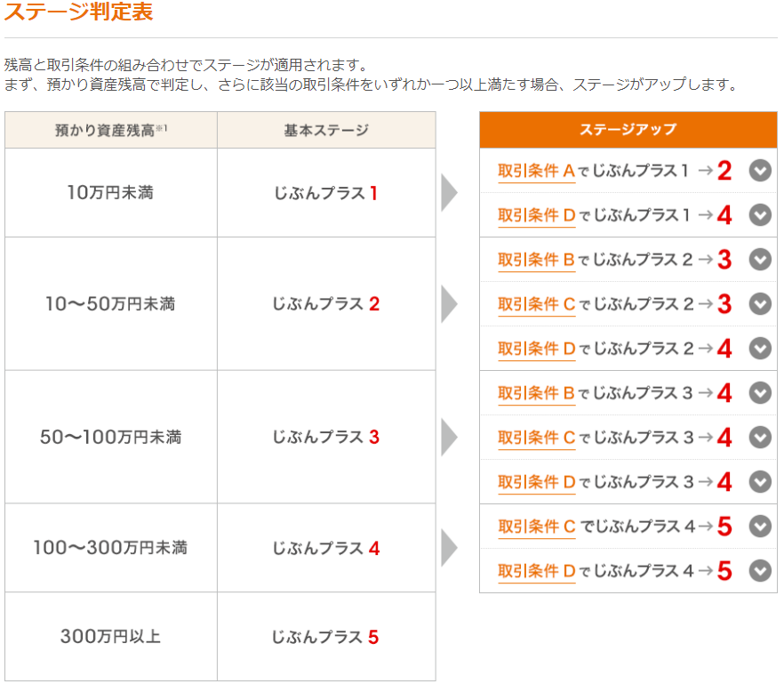Open 取引条件D link in じぶんプラス1 row

(537, 216)
